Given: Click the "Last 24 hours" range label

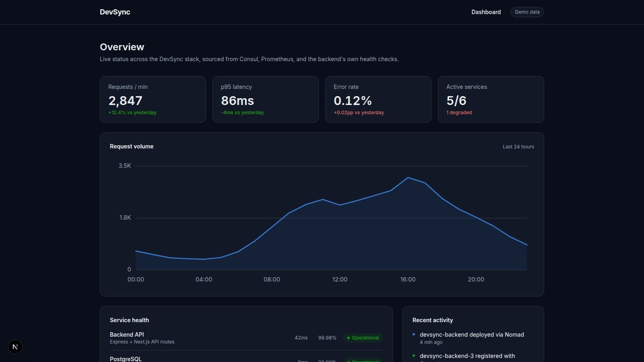Looking at the screenshot, I should click(518, 147).
